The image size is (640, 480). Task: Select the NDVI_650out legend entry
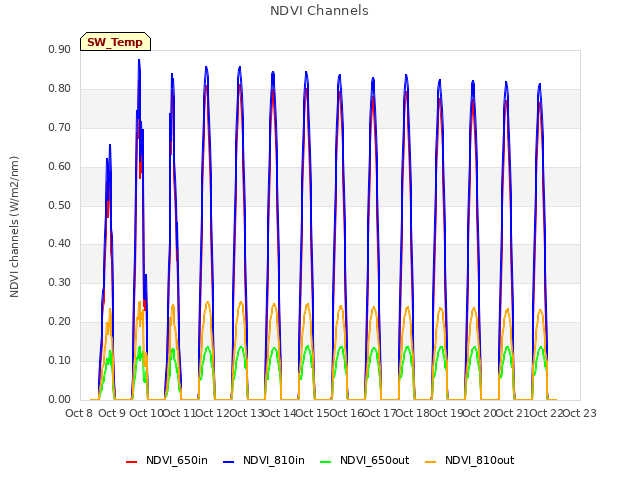pyautogui.click(x=364, y=460)
